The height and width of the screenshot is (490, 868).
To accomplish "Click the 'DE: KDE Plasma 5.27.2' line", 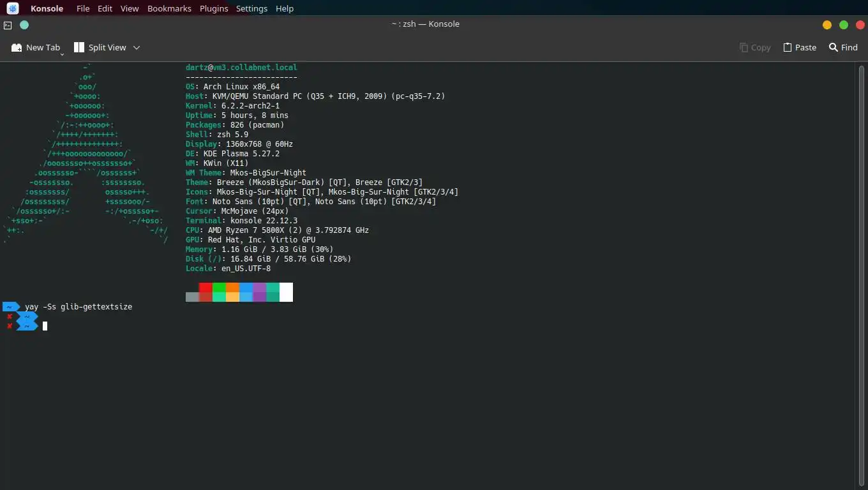I will click(x=232, y=154).
